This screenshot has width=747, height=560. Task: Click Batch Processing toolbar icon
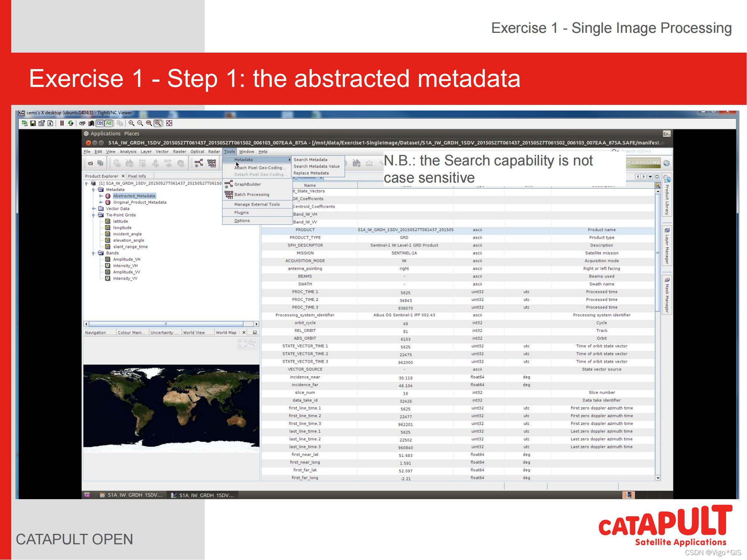click(212, 163)
